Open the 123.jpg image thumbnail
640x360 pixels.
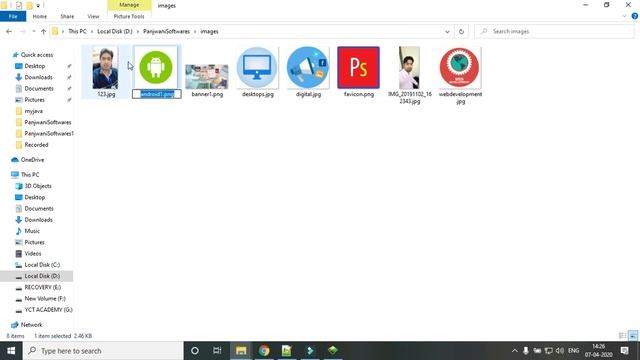click(x=105, y=68)
